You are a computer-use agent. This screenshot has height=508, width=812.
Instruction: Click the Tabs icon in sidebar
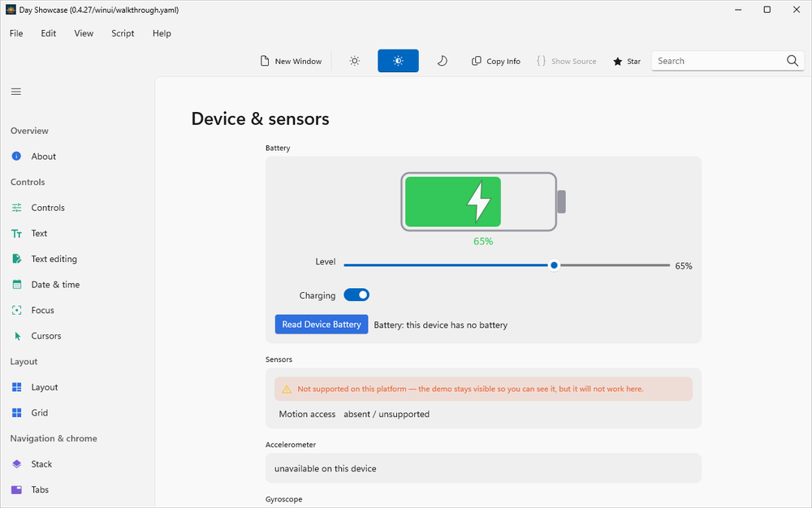coord(16,489)
